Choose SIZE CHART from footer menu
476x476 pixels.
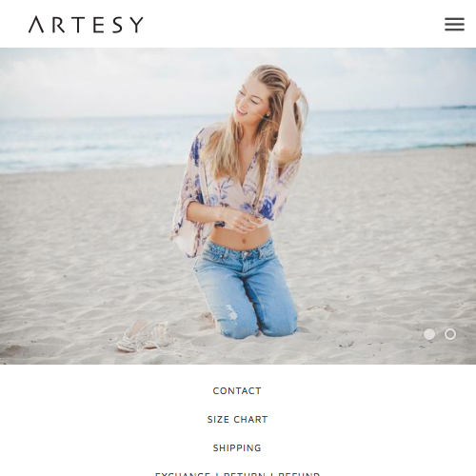tap(237, 420)
